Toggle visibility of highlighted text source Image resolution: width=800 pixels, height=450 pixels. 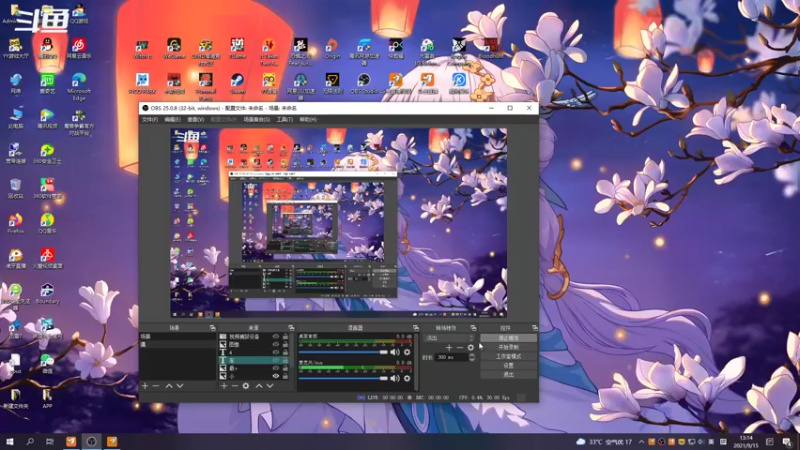276,360
